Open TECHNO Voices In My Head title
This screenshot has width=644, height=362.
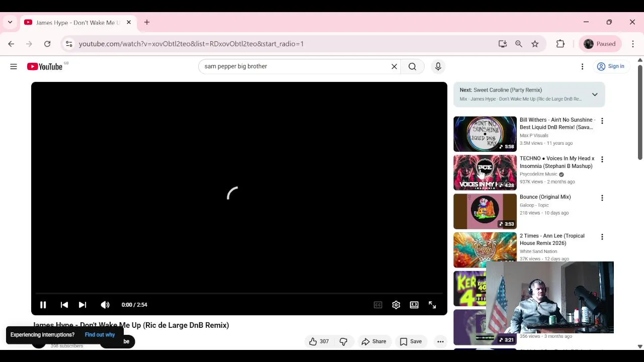coord(557,162)
